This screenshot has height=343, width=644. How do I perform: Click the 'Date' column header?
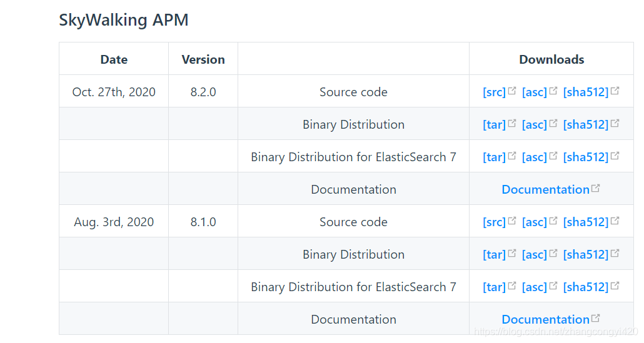pyautogui.click(x=114, y=59)
